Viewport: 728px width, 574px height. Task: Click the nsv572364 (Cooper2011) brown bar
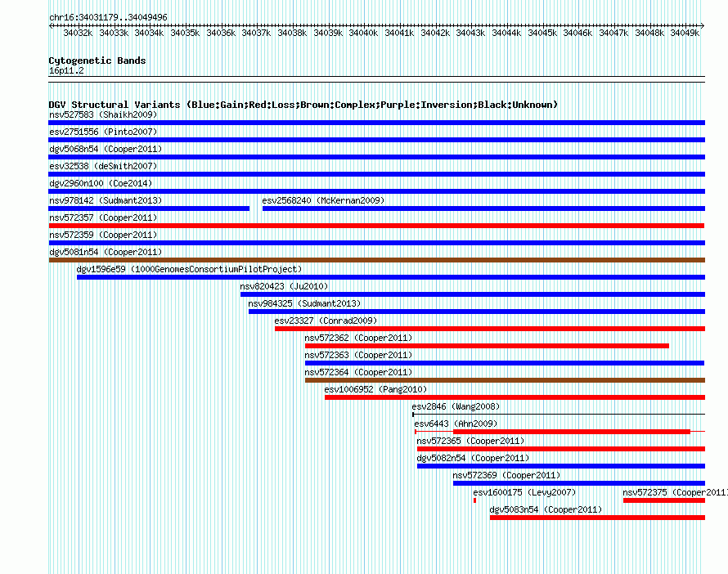(x=505, y=380)
